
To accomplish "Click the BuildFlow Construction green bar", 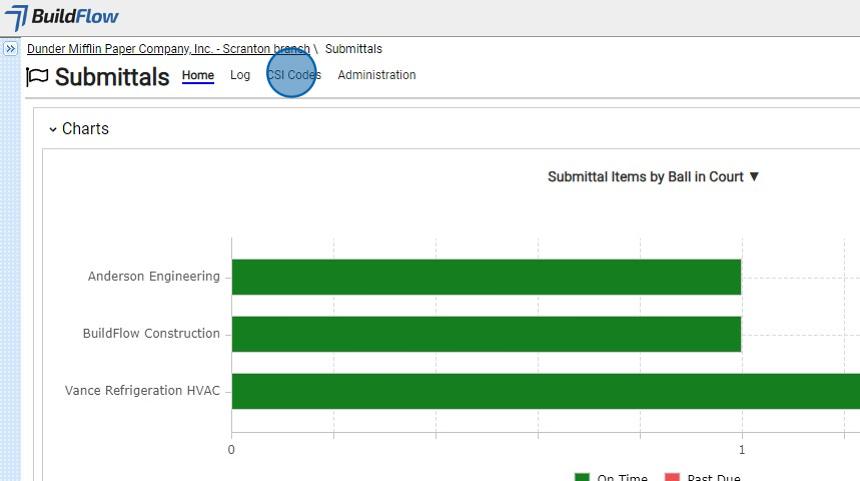I will (x=486, y=334).
